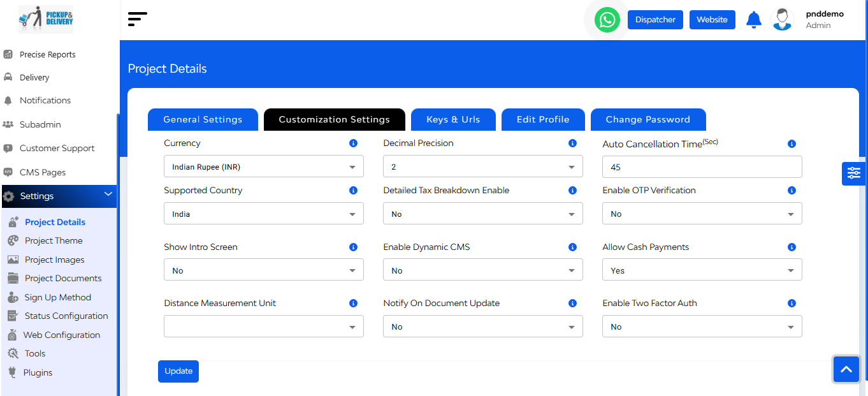
Task: Open the WhatsApp chat icon
Action: 607,20
